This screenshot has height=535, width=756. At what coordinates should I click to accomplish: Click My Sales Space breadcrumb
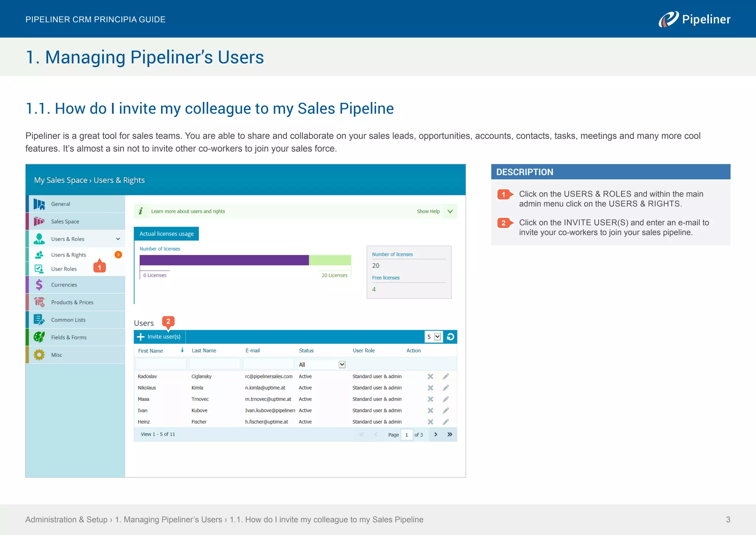61,180
